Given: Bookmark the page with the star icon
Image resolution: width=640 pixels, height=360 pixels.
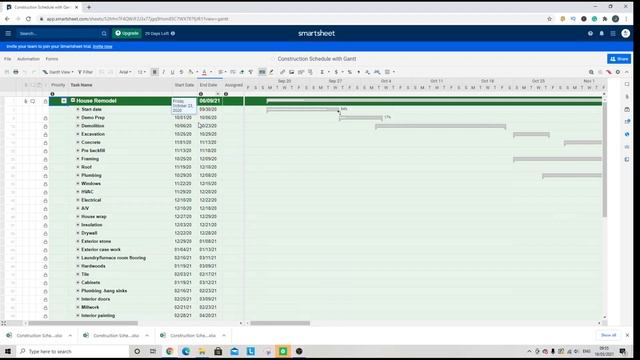Looking at the screenshot, I should [x=549, y=19].
